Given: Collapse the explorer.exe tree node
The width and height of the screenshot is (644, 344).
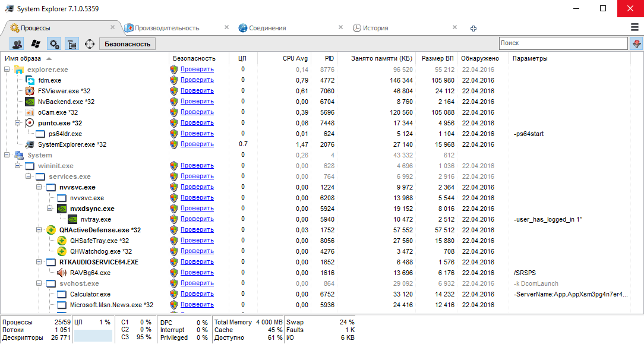Looking at the screenshot, I should click(7, 70).
